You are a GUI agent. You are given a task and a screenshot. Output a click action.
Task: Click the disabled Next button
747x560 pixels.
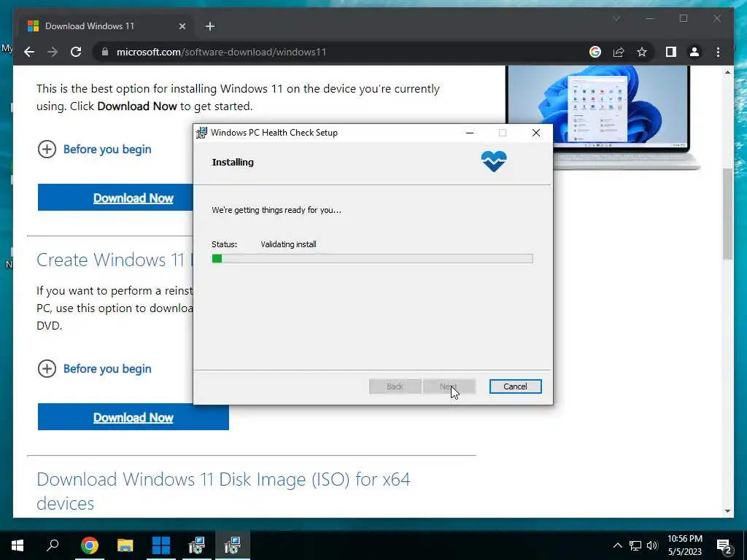coord(449,386)
